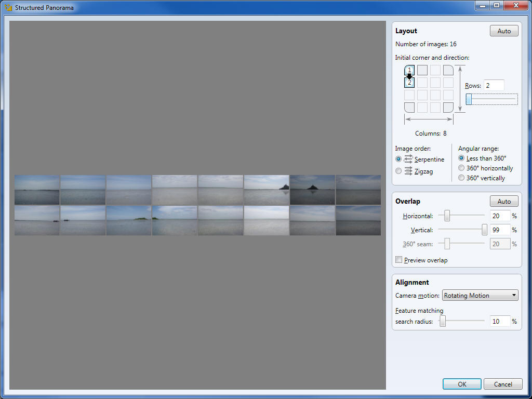Click the Rows slider handle
This screenshot has width=532, height=399.
(x=469, y=99)
